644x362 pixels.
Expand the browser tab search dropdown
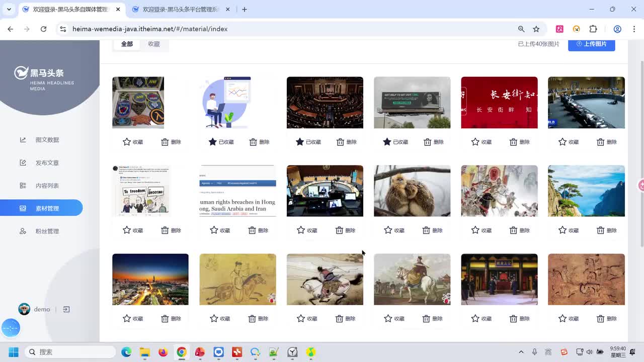click(9, 10)
